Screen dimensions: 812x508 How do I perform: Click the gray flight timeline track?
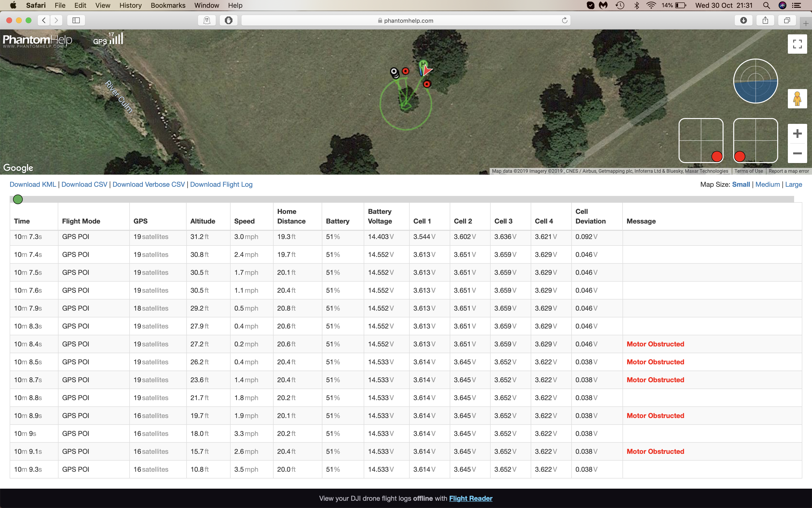(x=402, y=199)
